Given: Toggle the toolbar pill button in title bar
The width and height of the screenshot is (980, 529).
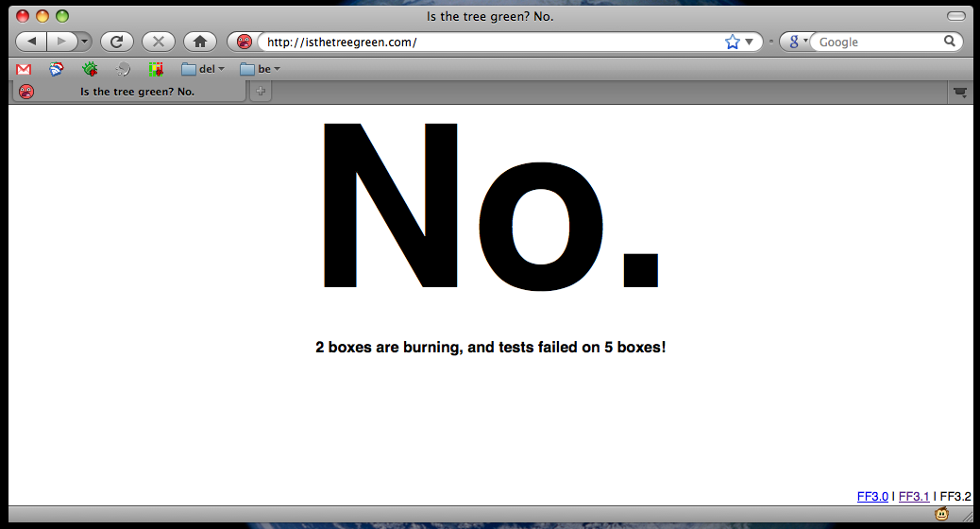Looking at the screenshot, I should pyautogui.click(x=955, y=16).
